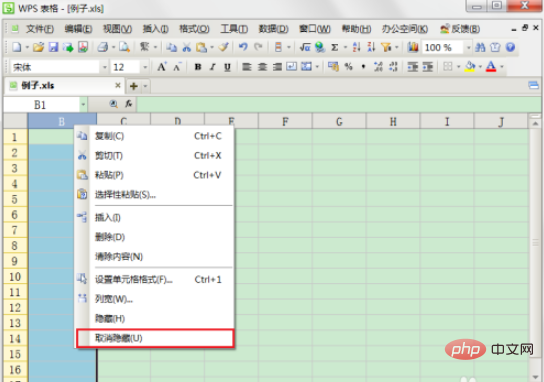Insert formula with the square root icon
544x382 pixels.
(x=305, y=47)
